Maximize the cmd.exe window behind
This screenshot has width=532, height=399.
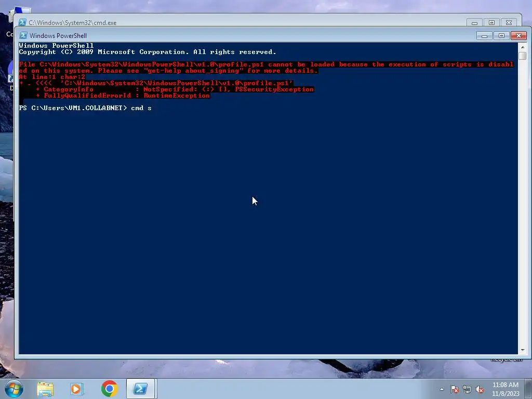pyautogui.click(x=491, y=23)
